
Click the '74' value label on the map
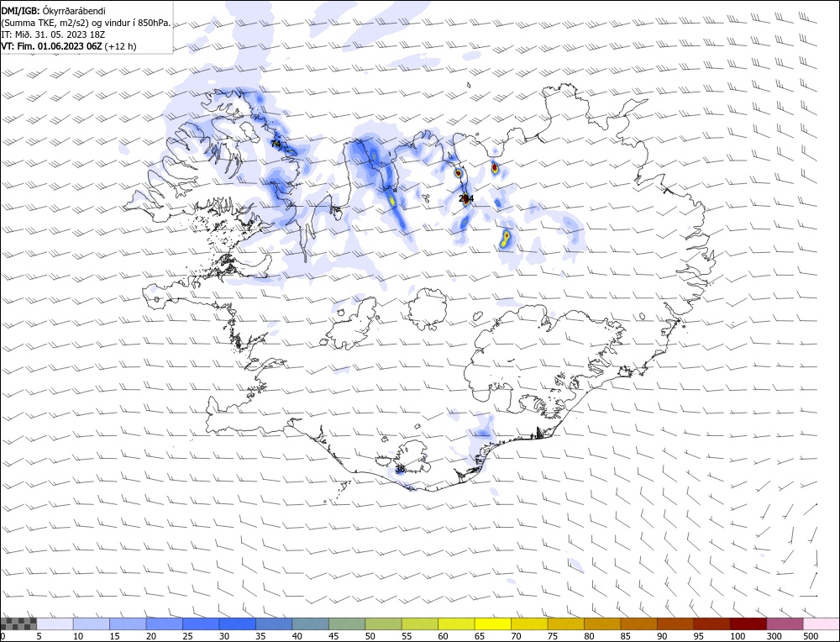coord(276,144)
